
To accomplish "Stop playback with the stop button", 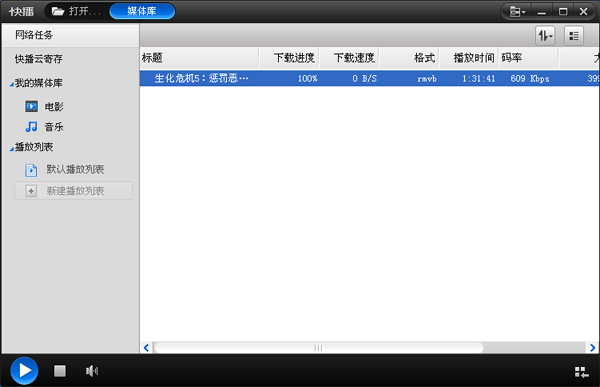I will (x=60, y=371).
